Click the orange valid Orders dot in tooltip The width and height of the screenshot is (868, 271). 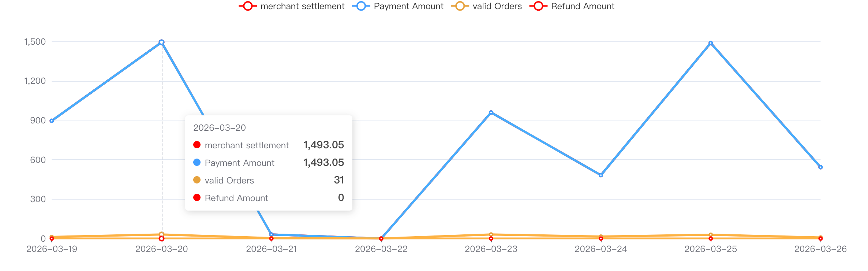197,180
